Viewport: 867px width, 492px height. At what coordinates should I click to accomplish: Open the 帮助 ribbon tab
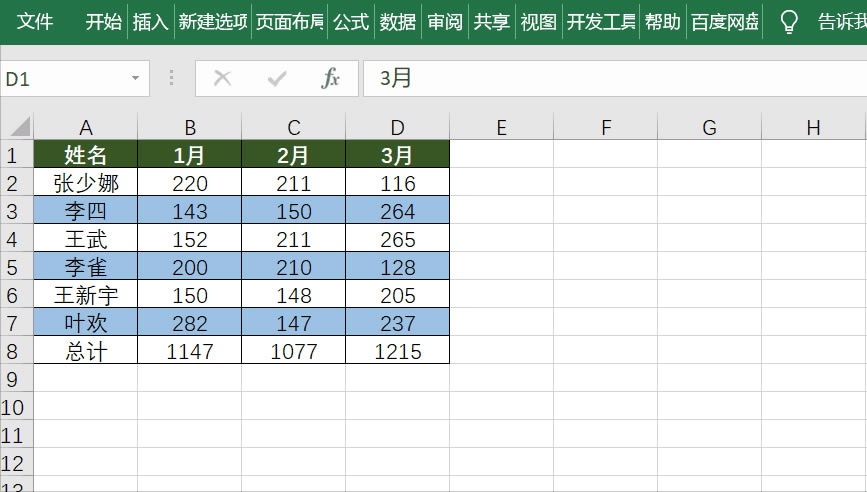[662, 22]
